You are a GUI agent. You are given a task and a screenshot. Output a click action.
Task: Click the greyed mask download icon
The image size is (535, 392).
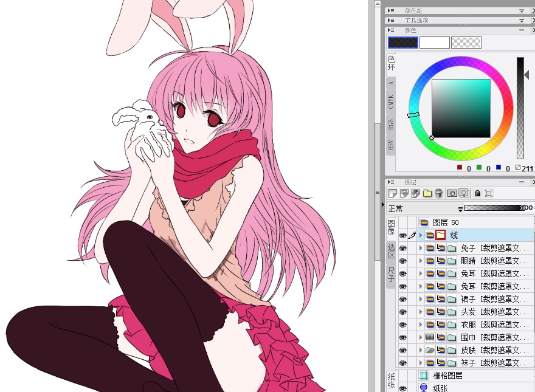point(464,193)
